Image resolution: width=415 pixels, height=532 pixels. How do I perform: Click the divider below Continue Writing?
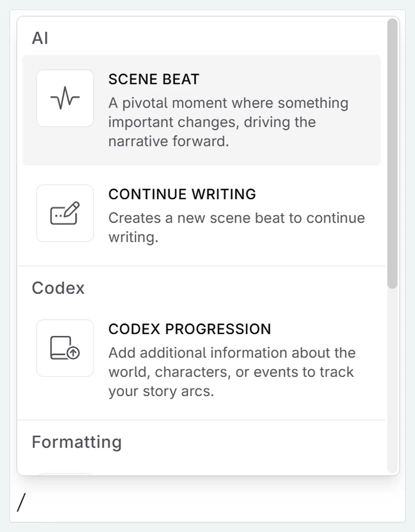tap(201, 265)
